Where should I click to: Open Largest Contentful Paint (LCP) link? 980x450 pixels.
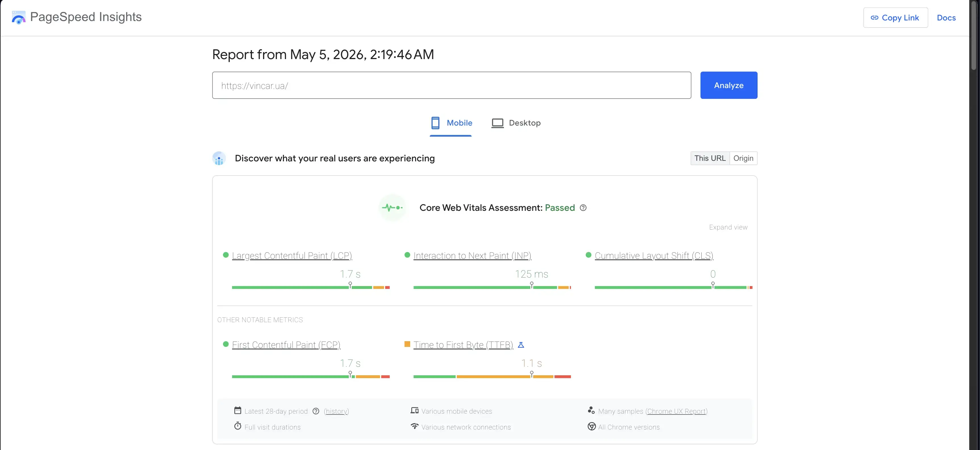pyautogui.click(x=292, y=256)
